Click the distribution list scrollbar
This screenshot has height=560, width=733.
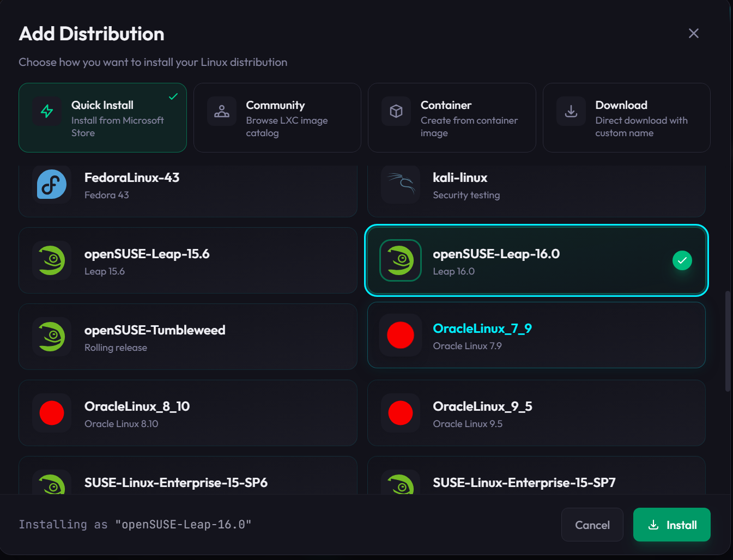click(728, 341)
